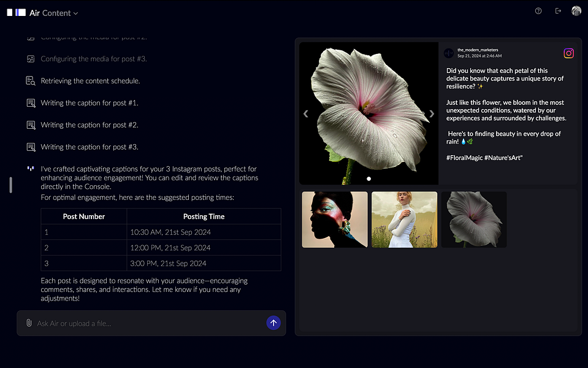Click the '#FloralMagic #Nature'sArt' hashtags
588x368 pixels.
[484, 158]
